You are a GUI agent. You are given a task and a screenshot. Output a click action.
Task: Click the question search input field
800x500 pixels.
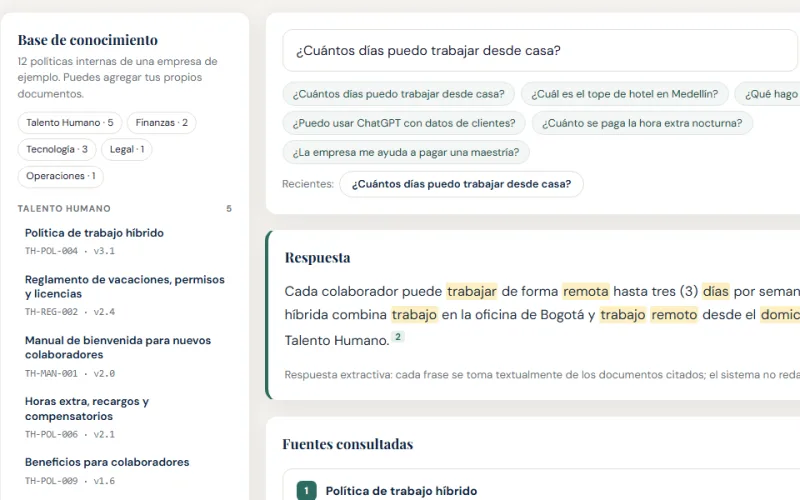tap(540, 51)
